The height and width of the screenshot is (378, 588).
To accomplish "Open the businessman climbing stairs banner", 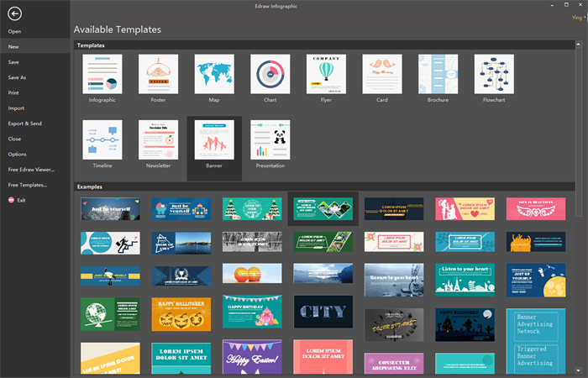I will [110, 243].
